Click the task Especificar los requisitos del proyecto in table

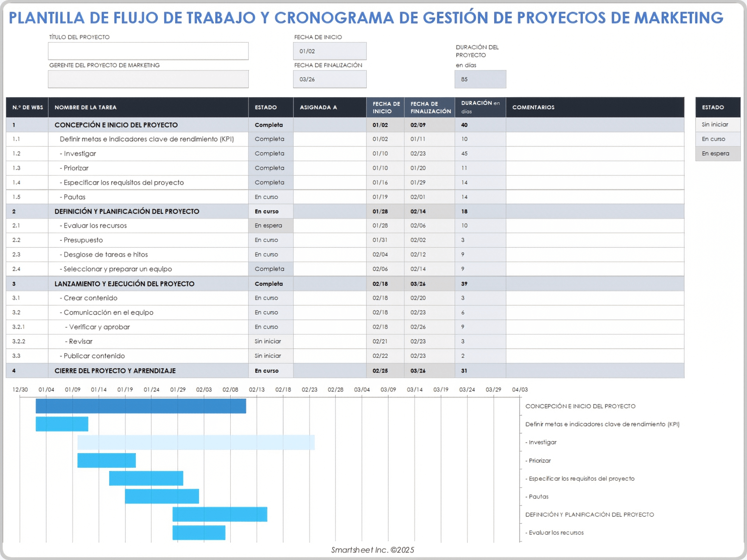[x=121, y=182]
